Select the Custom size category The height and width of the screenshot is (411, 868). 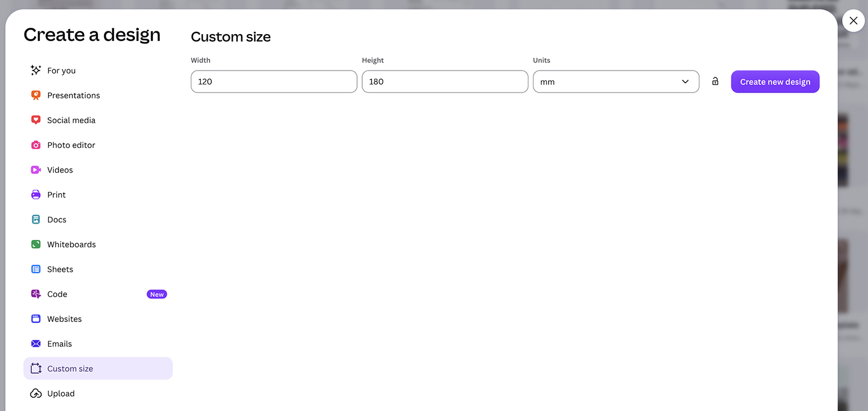click(98, 369)
